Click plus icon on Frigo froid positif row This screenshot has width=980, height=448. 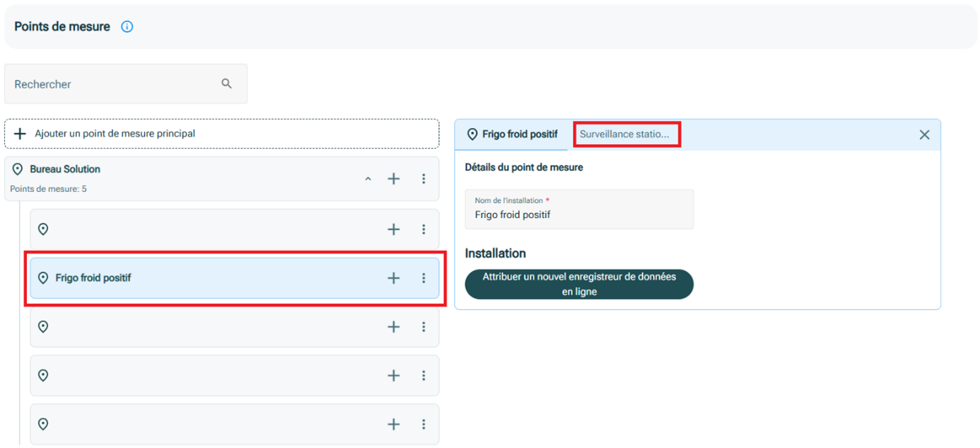point(394,278)
